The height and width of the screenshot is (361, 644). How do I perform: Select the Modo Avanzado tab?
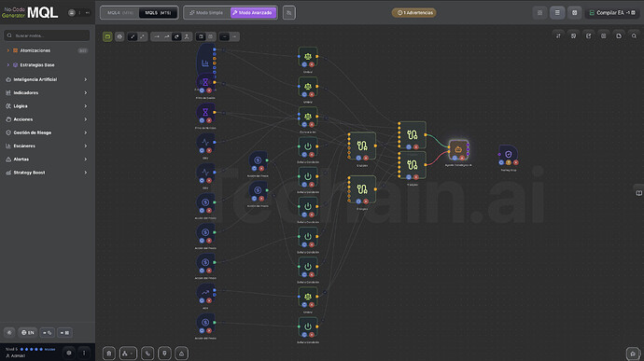[253, 13]
